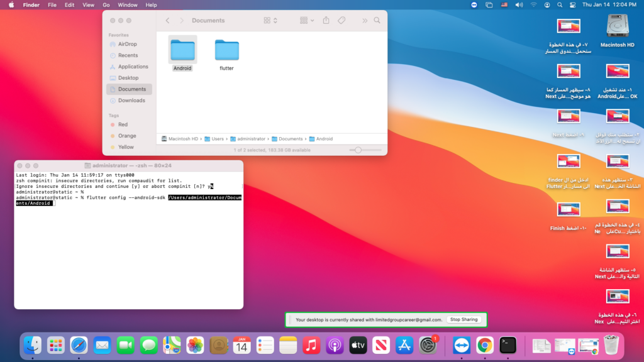Screen dimensions: 644x362
Task: Open the Finder view switcher dropdown
Action: pyautogui.click(x=270, y=20)
